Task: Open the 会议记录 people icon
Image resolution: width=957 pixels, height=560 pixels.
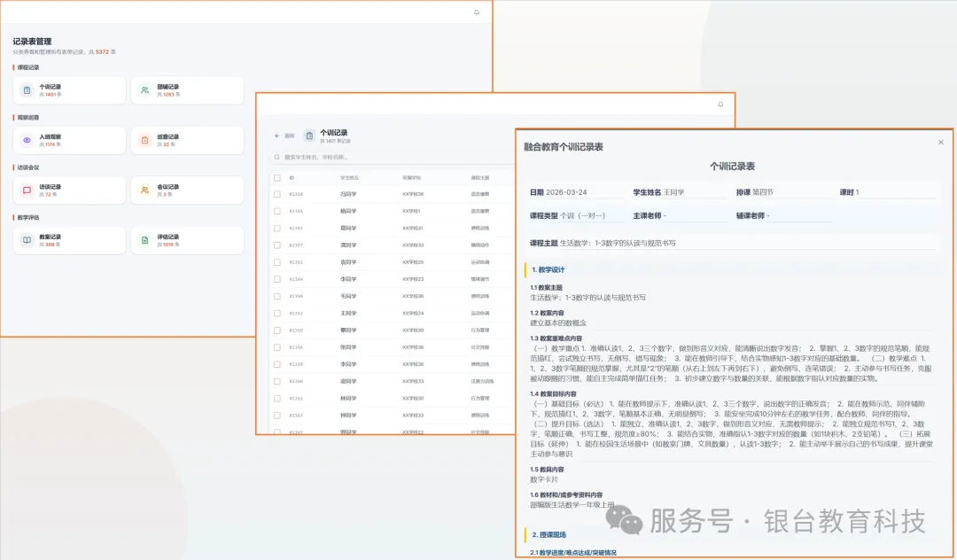Action: click(x=144, y=191)
